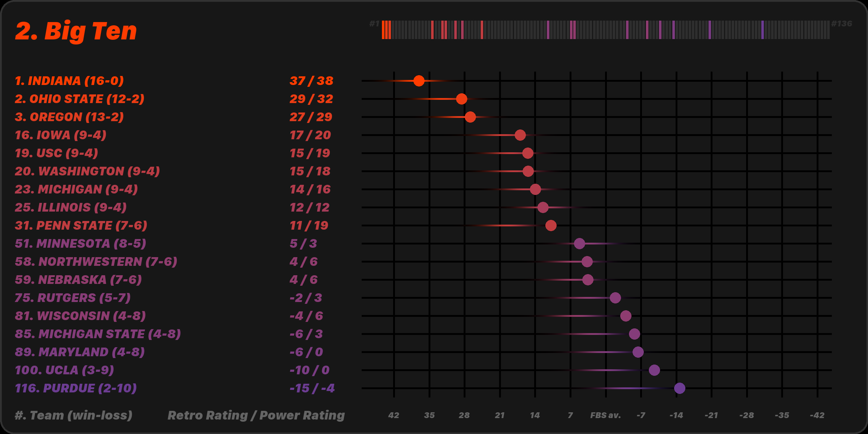Screen dimensions: 868x434
Task: Click the "#136" rank strip label
Action: point(842,24)
